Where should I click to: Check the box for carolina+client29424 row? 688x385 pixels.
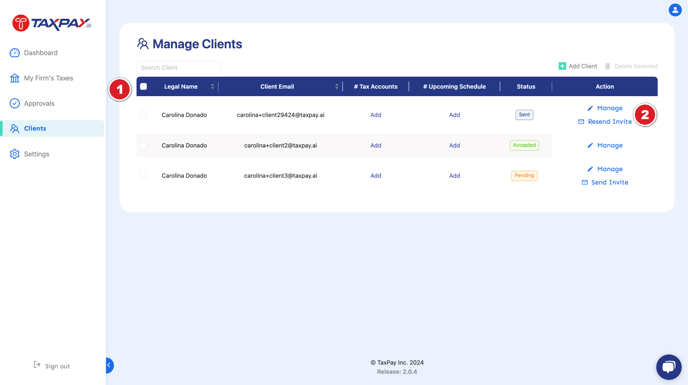[143, 115]
